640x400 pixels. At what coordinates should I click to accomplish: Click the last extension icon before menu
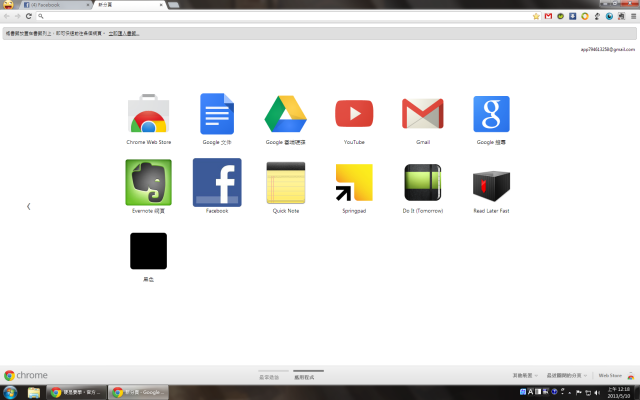point(621,16)
